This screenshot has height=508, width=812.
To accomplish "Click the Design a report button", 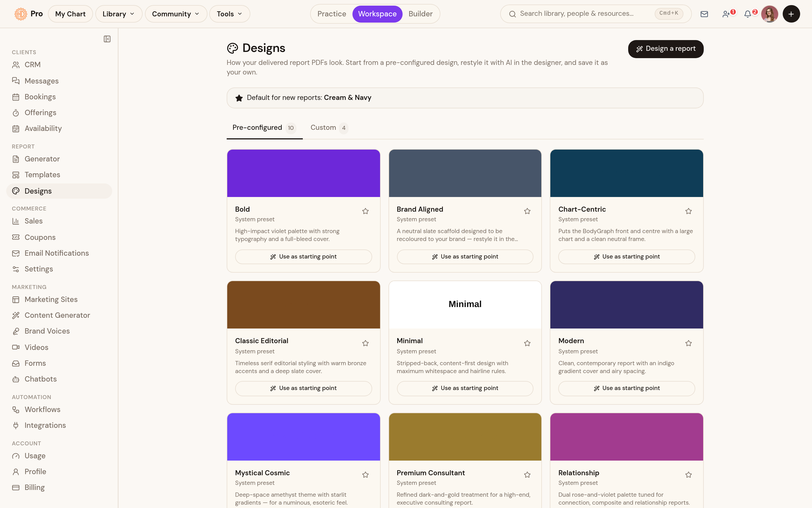I will click(666, 49).
